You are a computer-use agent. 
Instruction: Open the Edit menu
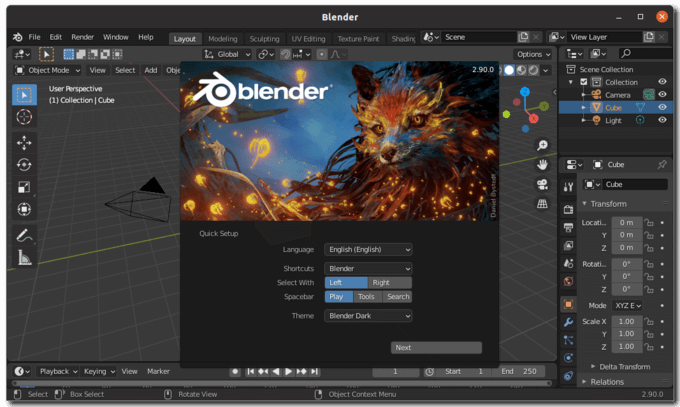[56, 37]
